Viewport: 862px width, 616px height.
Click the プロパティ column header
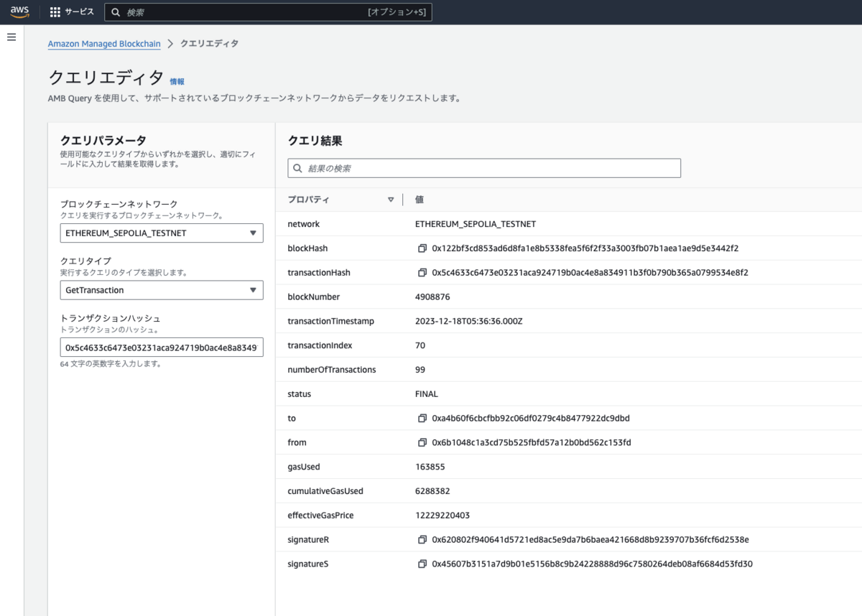(x=309, y=200)
